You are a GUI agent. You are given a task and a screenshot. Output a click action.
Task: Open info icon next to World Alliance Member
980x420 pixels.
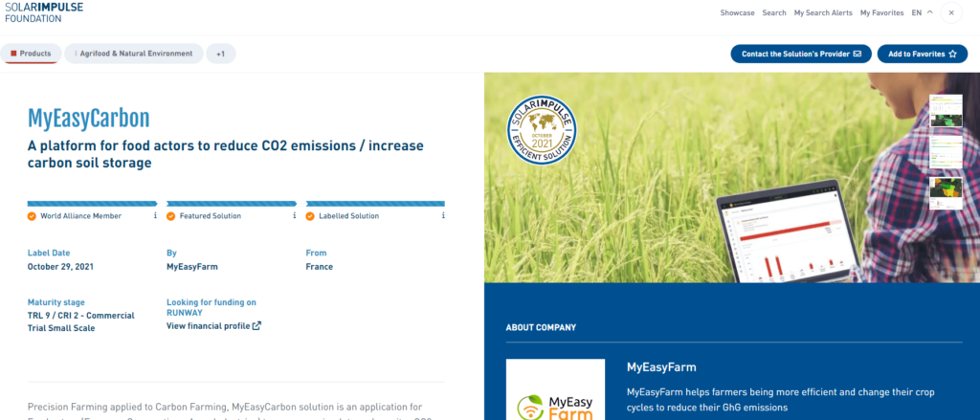coord(155,215)
